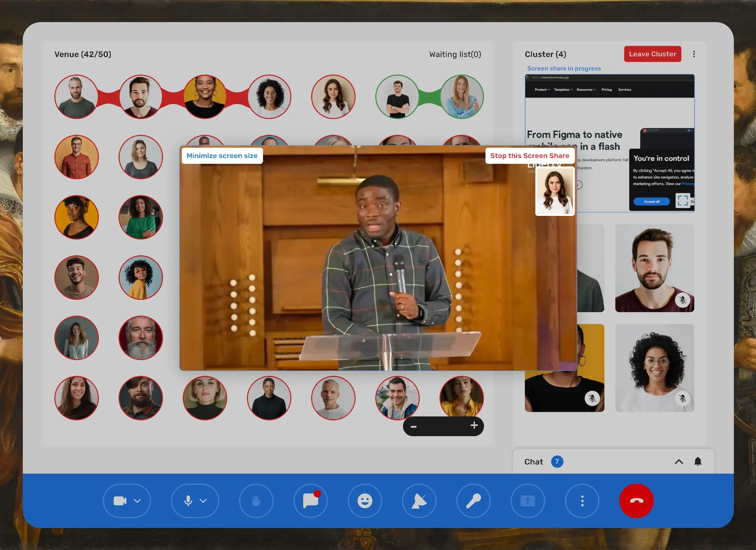This screenshot has height=550, width=756.
Task: Click Product menu in shared browser preview
Action: 542,90
